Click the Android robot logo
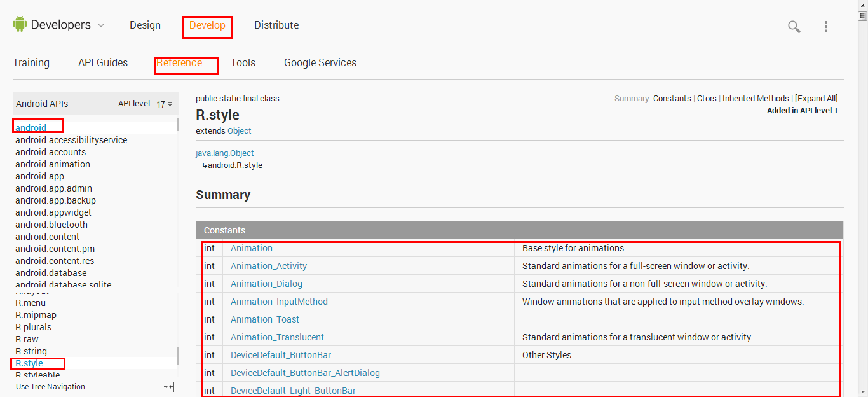This screenshot has width=868, height=397. (20, 25)
